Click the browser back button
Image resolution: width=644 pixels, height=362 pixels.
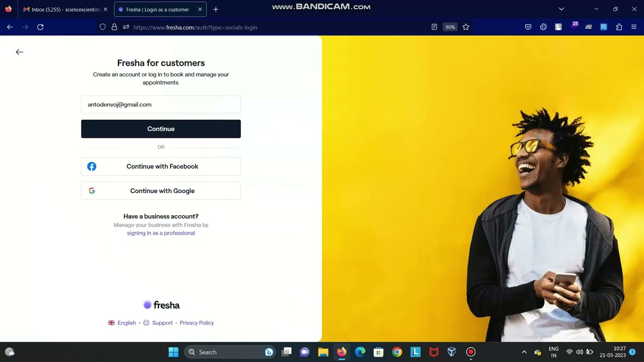click(10, 27)
